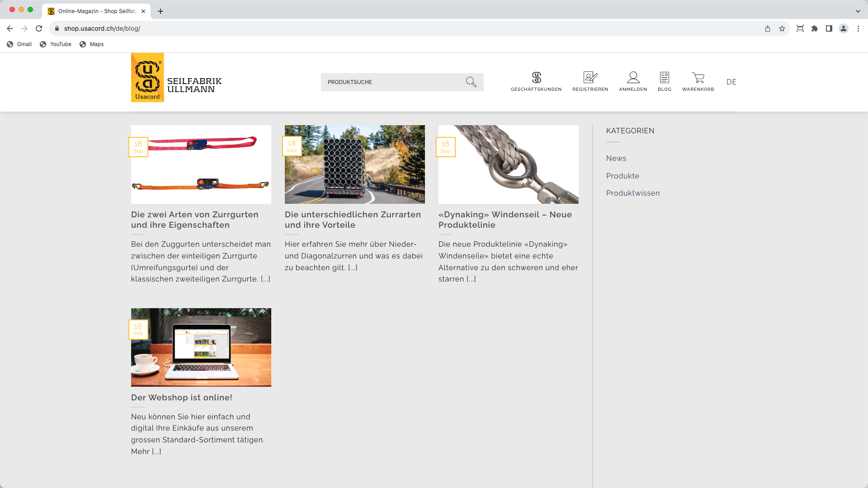868x488 pixels.
Task: Open the Blog page icon
Action: coord(664,78)
